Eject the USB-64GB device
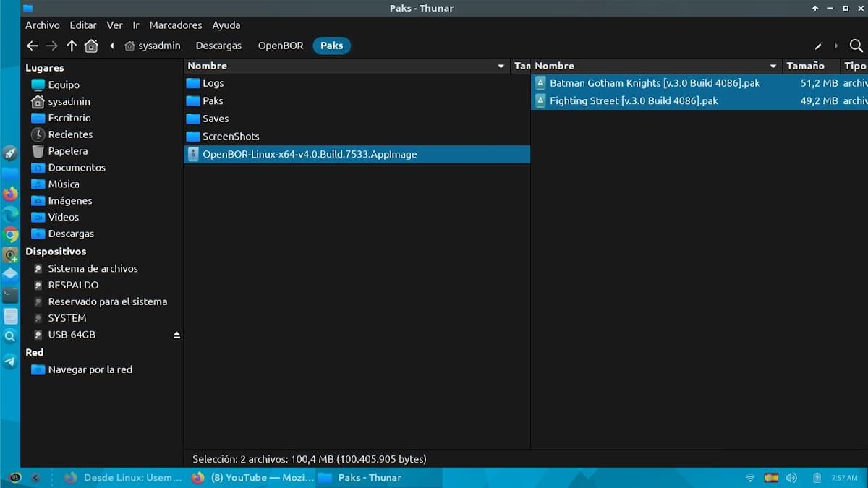 (x=176, y=335)
